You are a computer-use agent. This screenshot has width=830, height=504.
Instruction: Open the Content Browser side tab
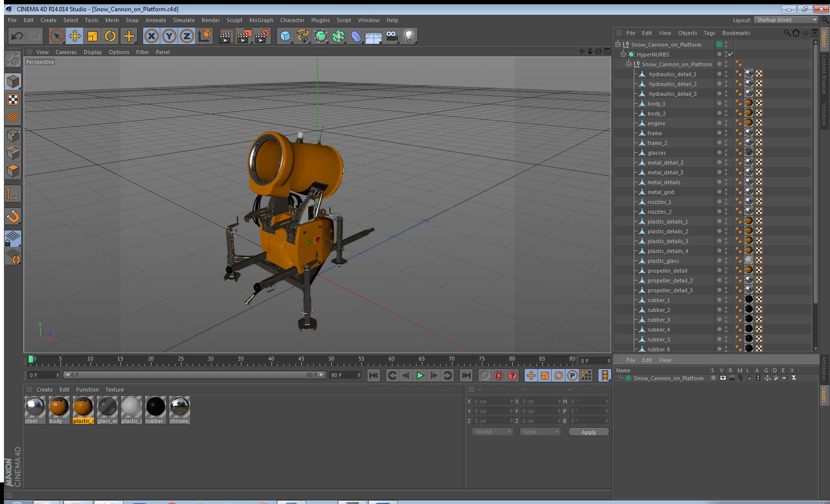click(x=824, y=74)
